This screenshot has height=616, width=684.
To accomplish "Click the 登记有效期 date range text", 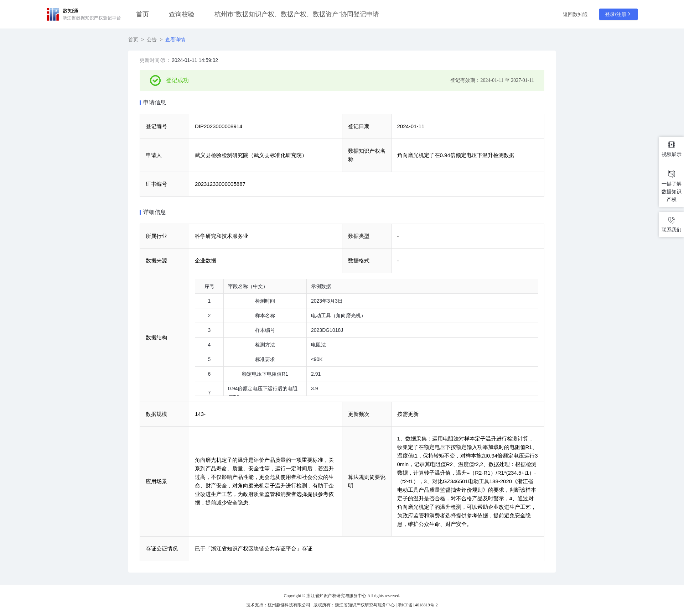I will [492, 80].
